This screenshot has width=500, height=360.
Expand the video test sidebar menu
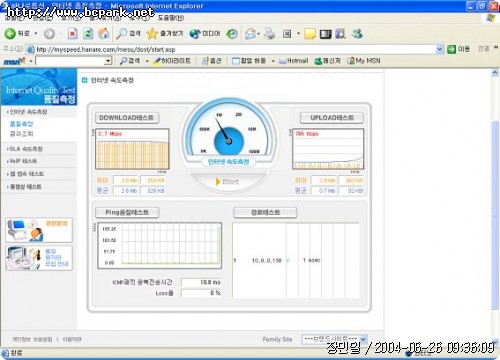tap(24, 187)
